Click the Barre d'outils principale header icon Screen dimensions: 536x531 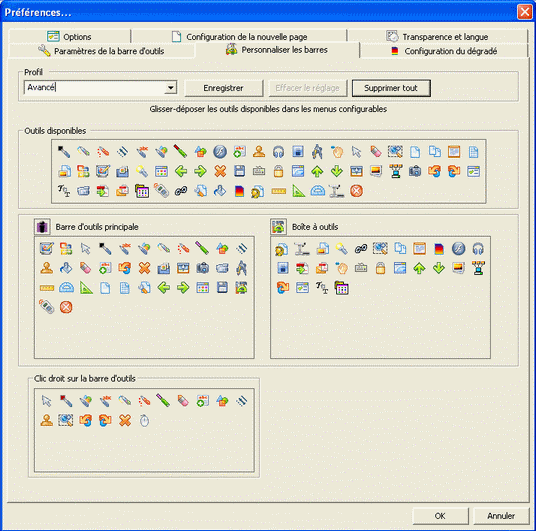(42, 227)
